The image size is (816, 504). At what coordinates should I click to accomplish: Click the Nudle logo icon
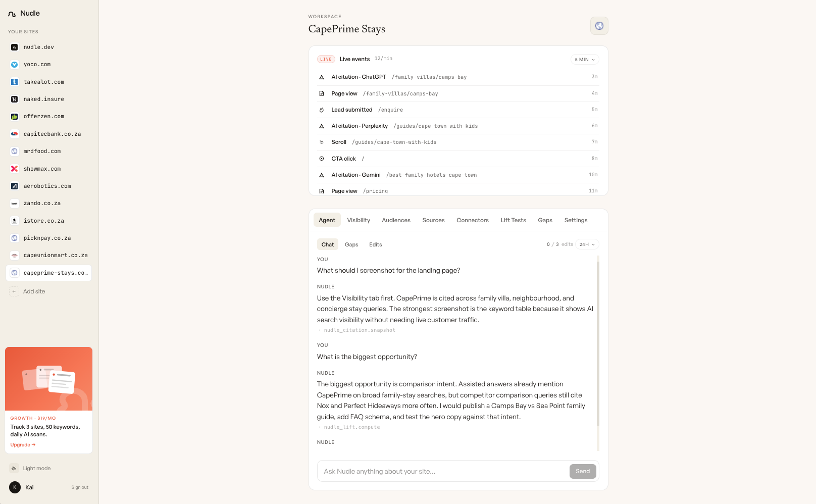tap(12, 14)
